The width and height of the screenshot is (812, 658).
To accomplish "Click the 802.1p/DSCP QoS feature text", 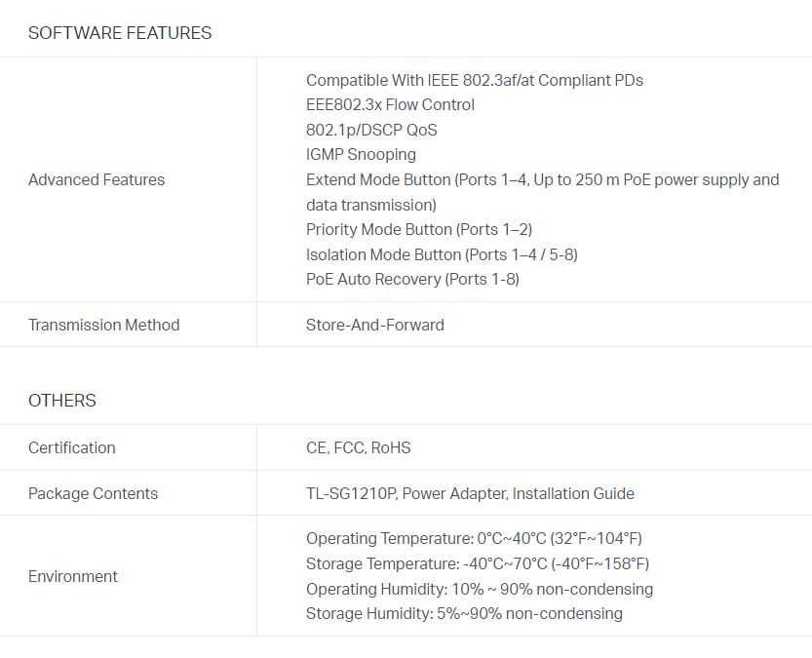I will pyautogui.click(x=371, y=130).
